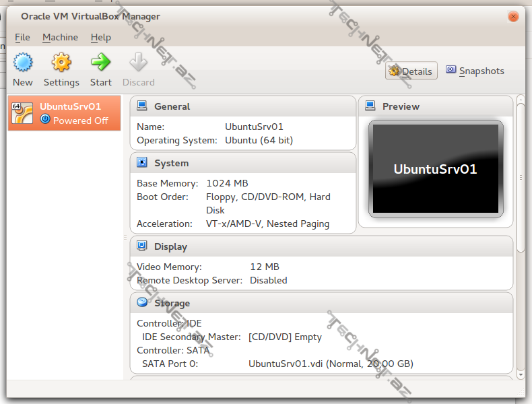
Task: Click the Preview section monitor icon
Action: coord(370,106)
